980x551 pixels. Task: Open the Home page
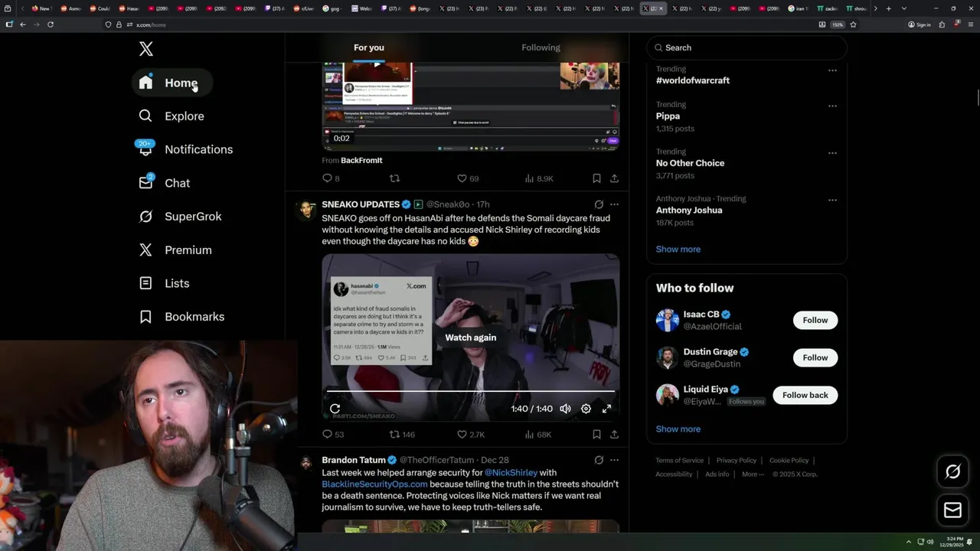tap(171, 83)
